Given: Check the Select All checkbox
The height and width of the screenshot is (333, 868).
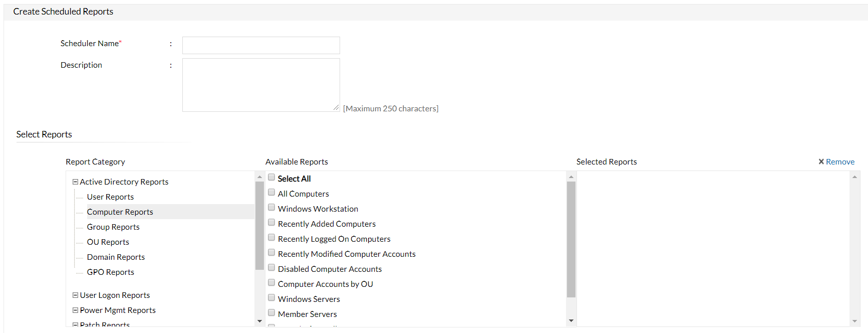Looking at the screenshot, I should pos(271,177).
